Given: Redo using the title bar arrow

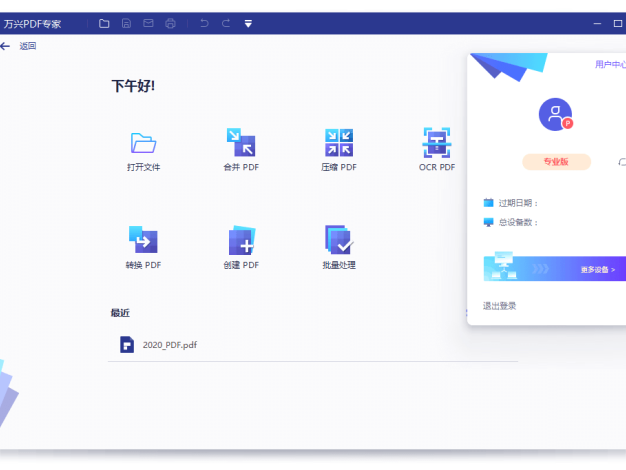Looking at the screenshot, I should tap(226, 24).
